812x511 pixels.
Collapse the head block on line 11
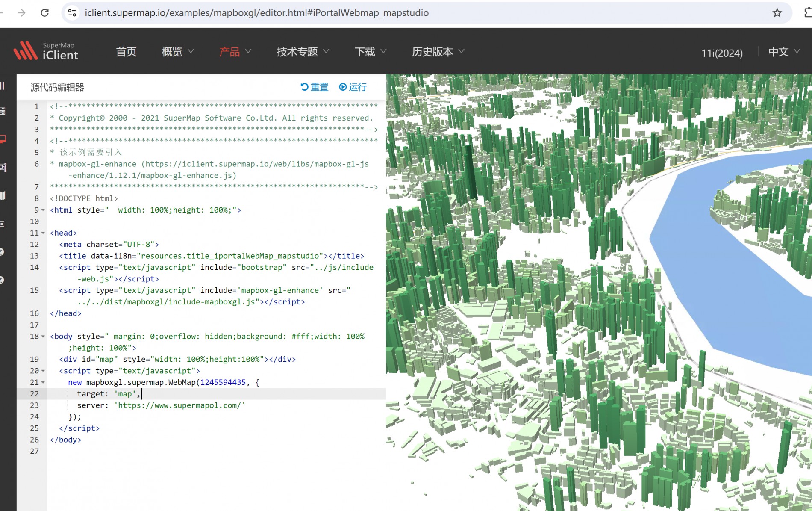tap(43, 233)
